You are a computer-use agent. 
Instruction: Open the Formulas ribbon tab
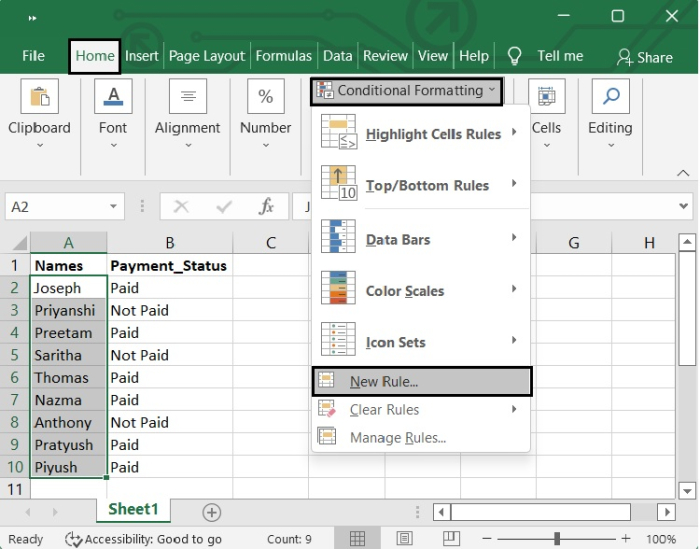tap(284, 56)
